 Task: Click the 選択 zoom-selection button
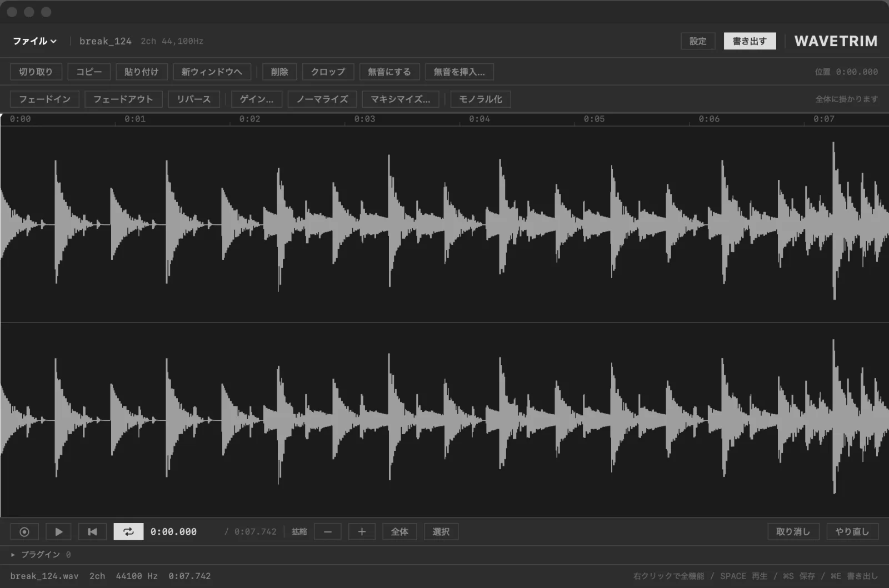441,532
